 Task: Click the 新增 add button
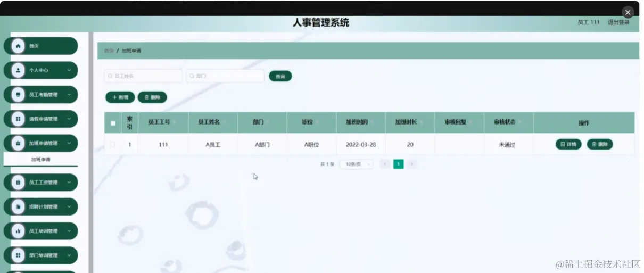coord(120,97)
